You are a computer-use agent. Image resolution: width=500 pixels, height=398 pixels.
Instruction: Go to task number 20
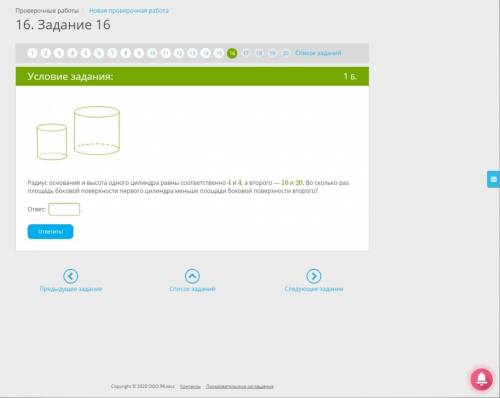click(286, 53)
